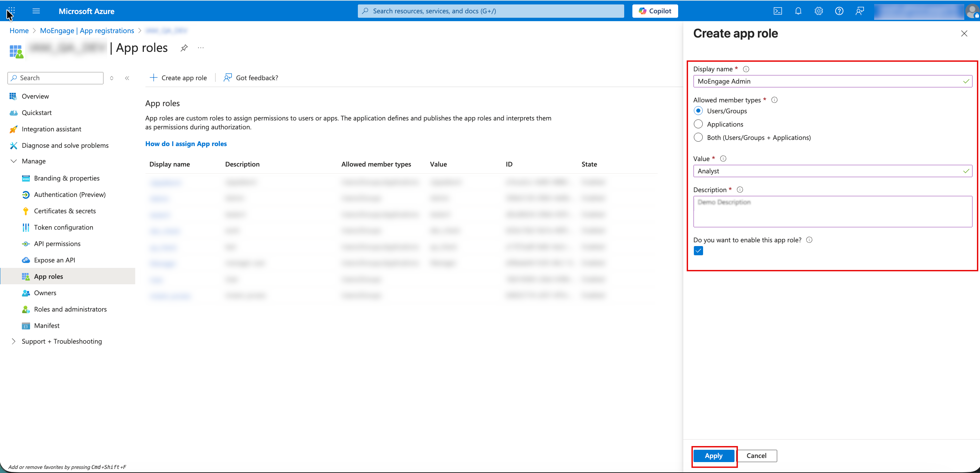This screenshot has height=473, width=980.
Task: Select the Applications radio button
Action: [698, 124]
